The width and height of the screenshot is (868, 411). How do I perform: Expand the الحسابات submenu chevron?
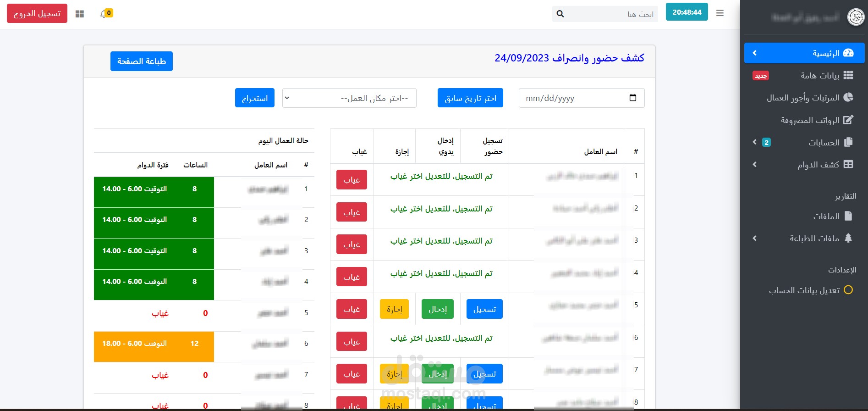[x=754, y=142]
